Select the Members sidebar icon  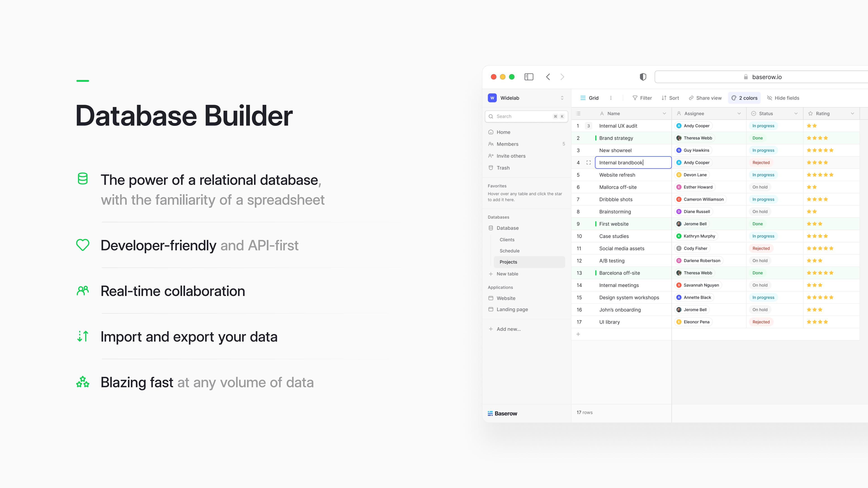[x=491, y=144]
